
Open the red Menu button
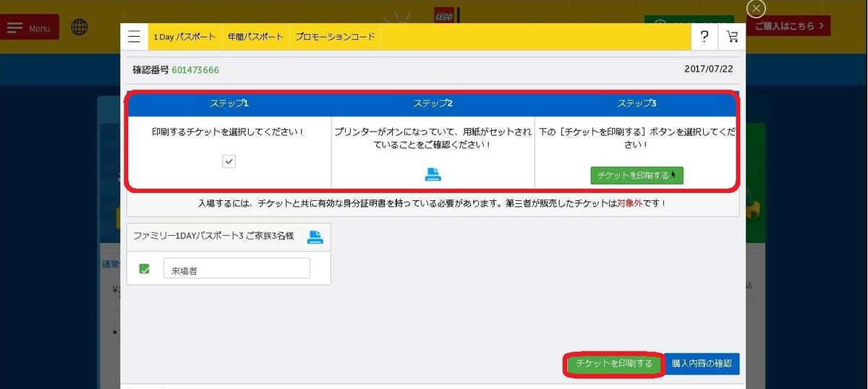pos(30,28)
